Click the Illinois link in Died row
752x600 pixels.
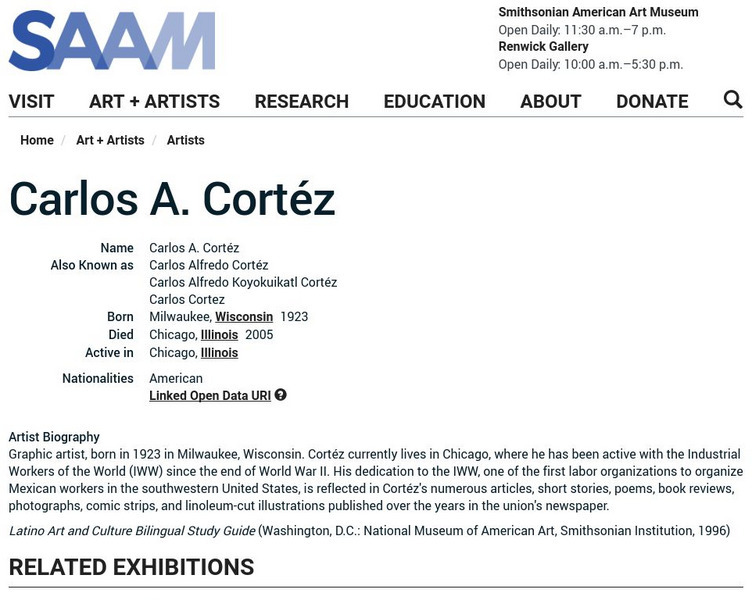219,335
